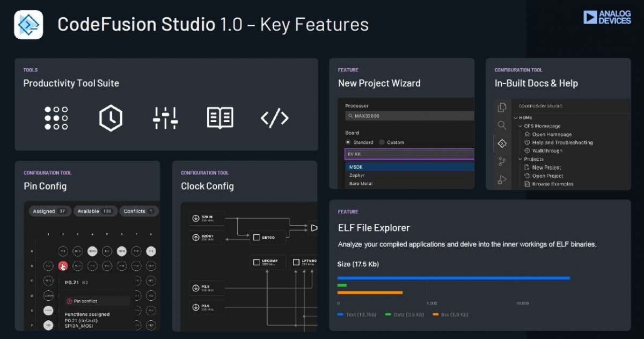Collapse the CFS Homepage tree node
This screenshot has width=644, height=339.
[x=520, y=126]
